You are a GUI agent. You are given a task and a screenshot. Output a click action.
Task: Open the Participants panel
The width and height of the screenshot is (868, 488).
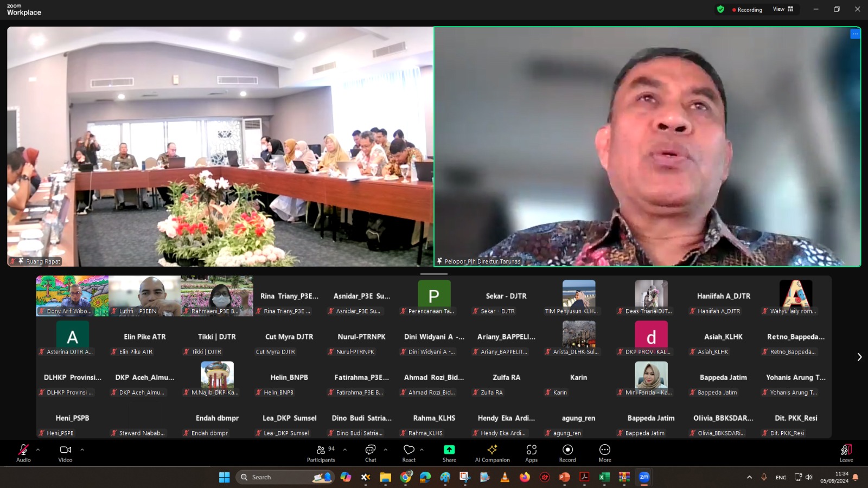321,453
